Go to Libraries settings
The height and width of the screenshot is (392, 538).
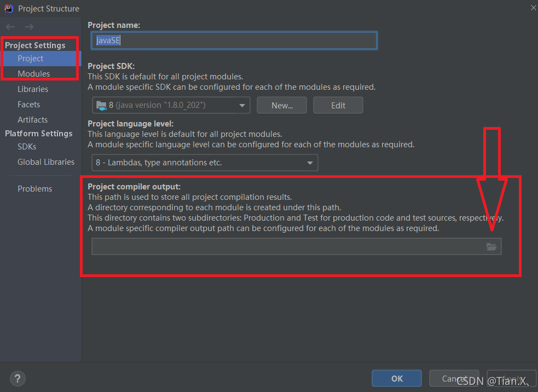click(x=33, y=89)
